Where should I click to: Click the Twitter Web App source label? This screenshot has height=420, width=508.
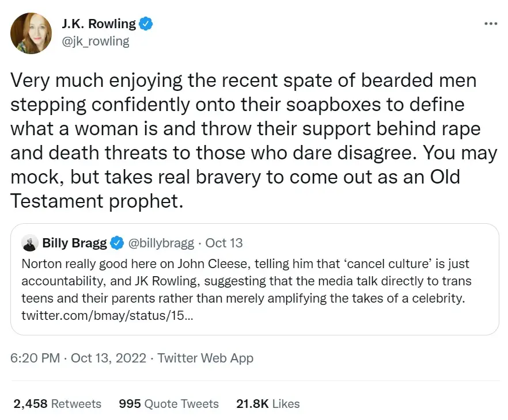206,358
